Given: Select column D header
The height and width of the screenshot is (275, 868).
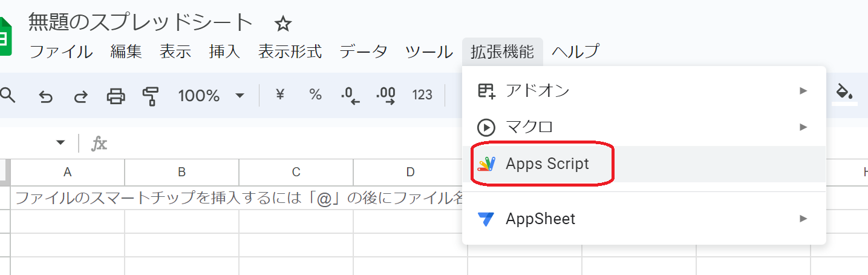Looking at the screenshot, I should pyautogui.click(x=410, y=172).
